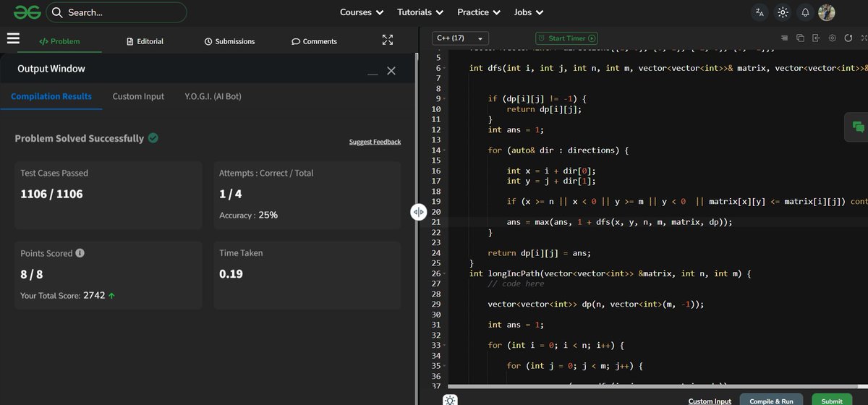Collapse fold arrow at line 35
868x405 pixels.
(x=444, y=366)
